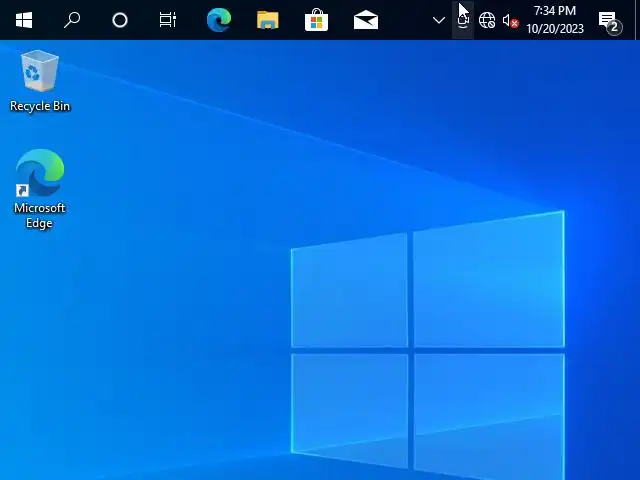
Task: Click the Meet Now tray icon
Action: (463, 20)
